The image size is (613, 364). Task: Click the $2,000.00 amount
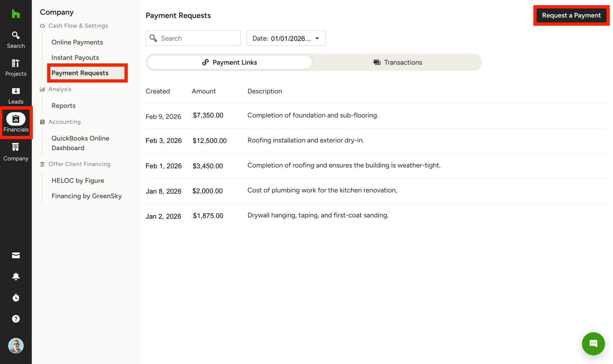point(207,191)
